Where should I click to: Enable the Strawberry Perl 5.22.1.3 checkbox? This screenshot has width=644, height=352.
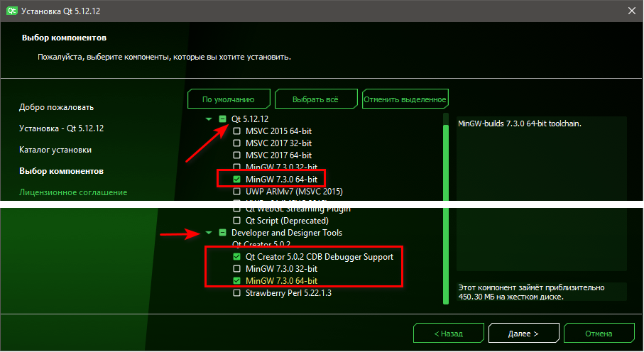pyautogui.click(x=237, y=293)
